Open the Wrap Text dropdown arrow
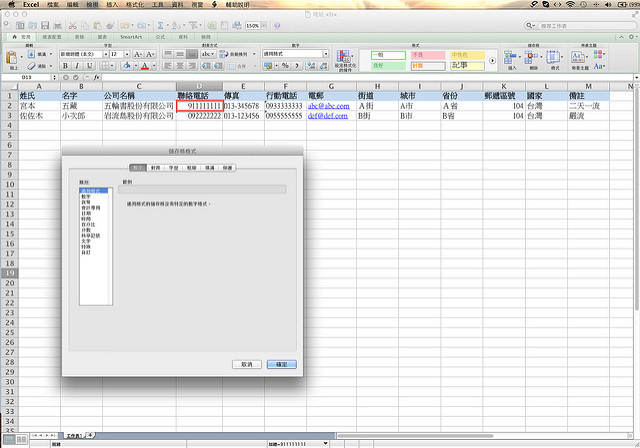This screenshot has width=640, height=448. (x=254, y=54)
